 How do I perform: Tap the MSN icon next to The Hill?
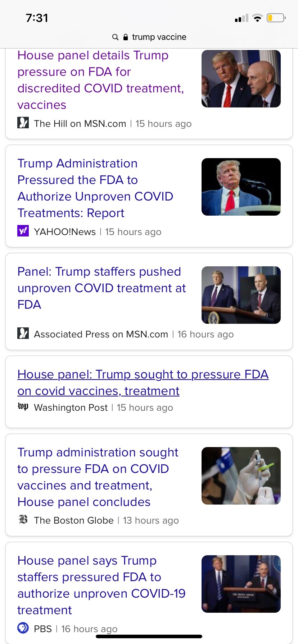pyautogui.click(x=23, y=123)
